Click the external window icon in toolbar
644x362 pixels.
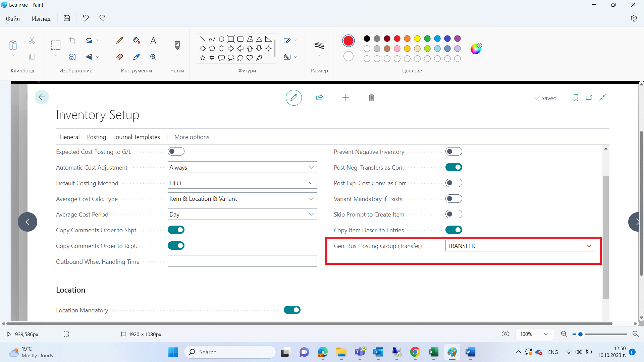pos(589,98)
